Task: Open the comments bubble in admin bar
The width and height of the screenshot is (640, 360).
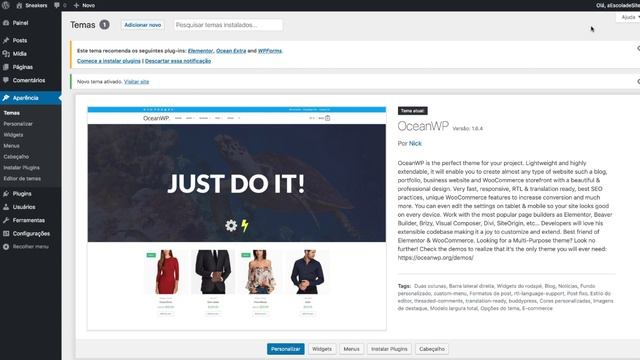Action: point(57,5)
